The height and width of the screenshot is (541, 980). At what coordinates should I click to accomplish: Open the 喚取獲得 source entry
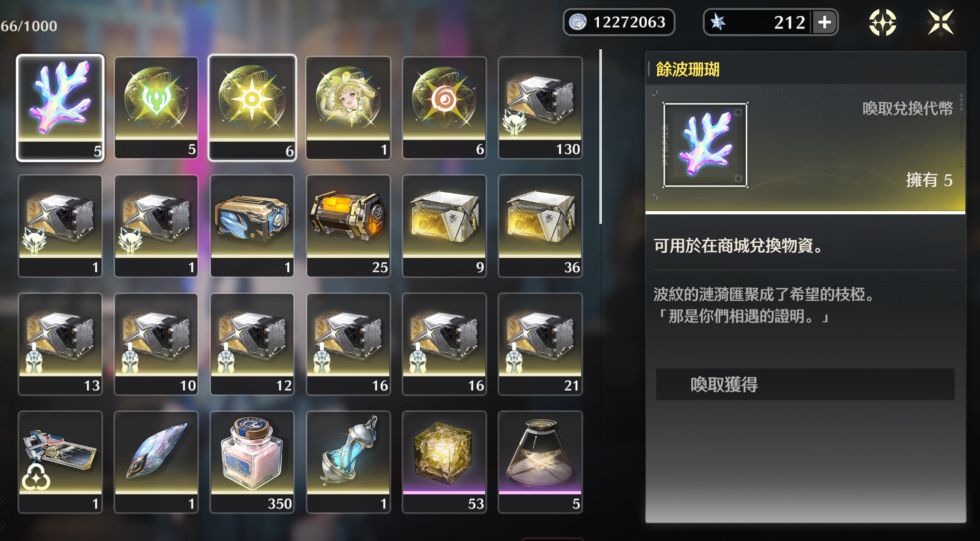[805, 384]
